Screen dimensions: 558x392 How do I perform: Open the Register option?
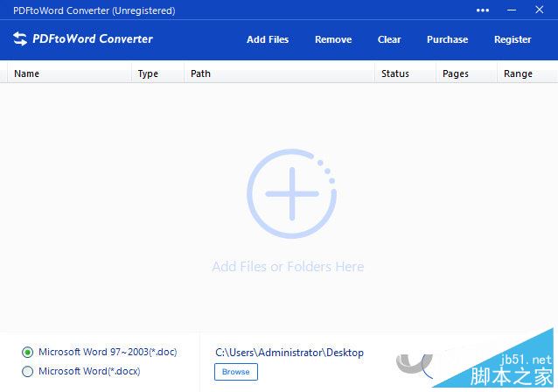point(513,40)
